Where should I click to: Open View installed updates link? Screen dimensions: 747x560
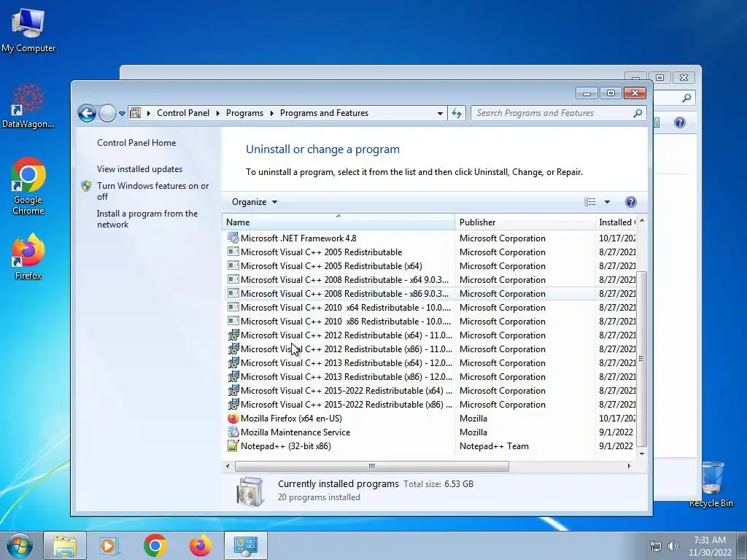[x=139, y=169]
